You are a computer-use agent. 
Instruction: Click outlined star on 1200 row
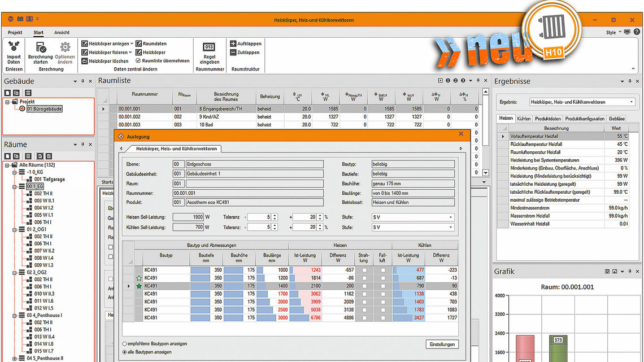[139, 278]
